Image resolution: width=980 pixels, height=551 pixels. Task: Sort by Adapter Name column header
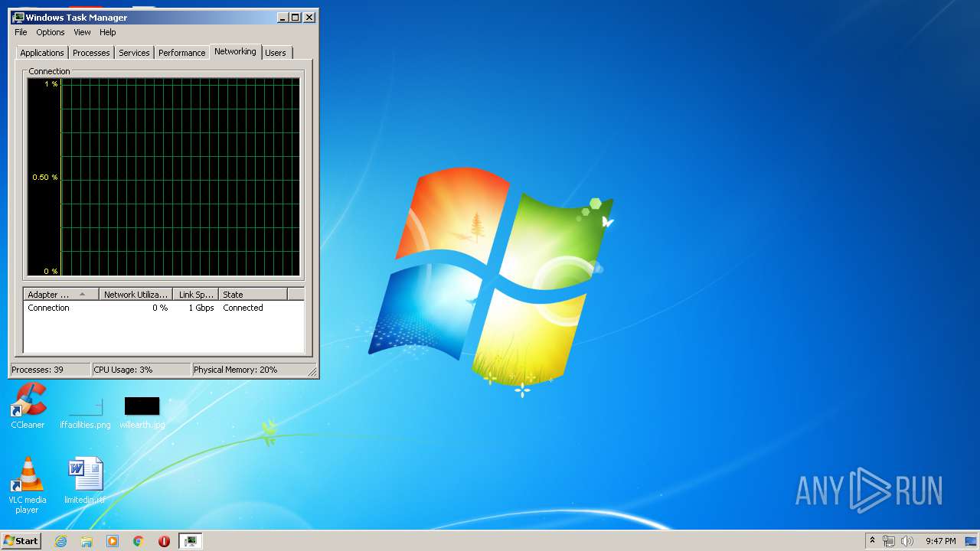tap(61, 294)
